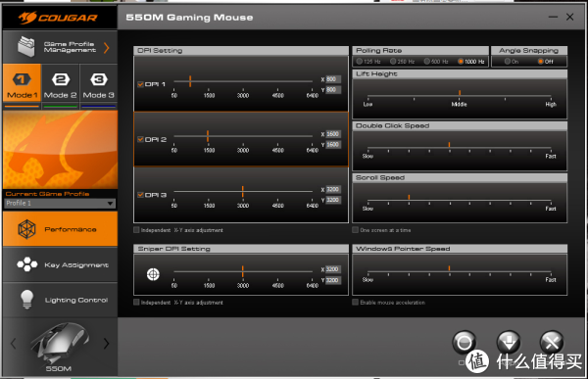Select Mode 1 icon

pos(22,79)
